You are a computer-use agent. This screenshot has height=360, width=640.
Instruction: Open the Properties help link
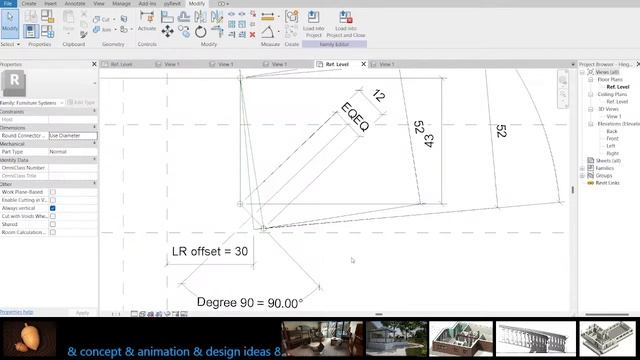[x=16, y=312]
